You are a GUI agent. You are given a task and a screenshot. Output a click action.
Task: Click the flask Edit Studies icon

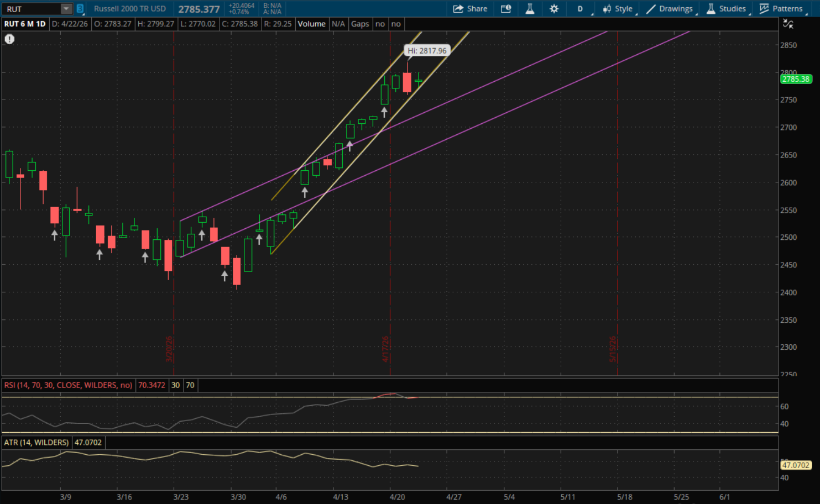coord(530,9)
